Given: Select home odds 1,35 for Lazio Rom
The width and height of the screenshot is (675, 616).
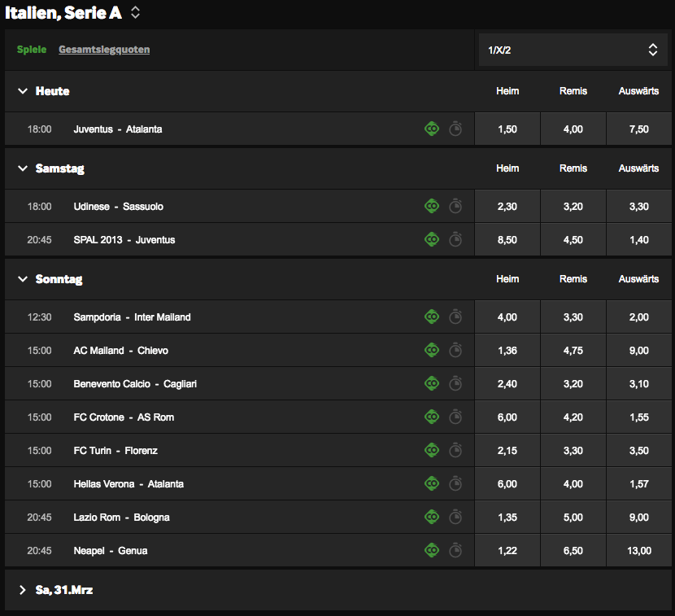Looking at the screenshot, I should 507,517.
